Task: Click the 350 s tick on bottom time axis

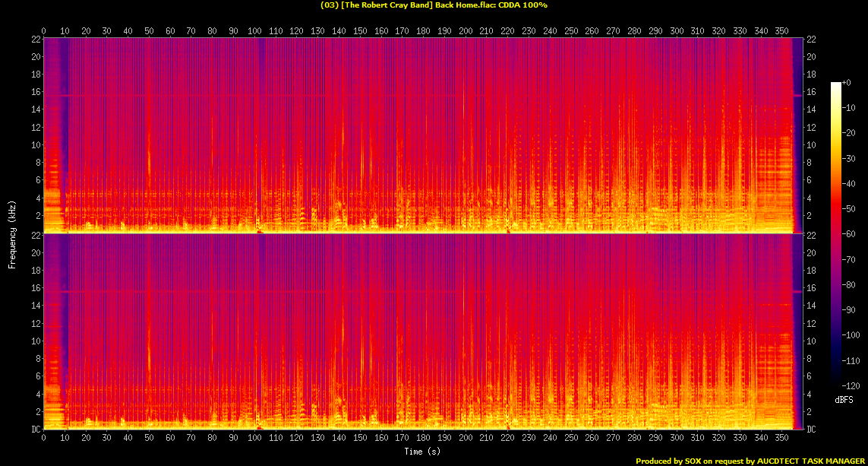Action: click(781, 439)
